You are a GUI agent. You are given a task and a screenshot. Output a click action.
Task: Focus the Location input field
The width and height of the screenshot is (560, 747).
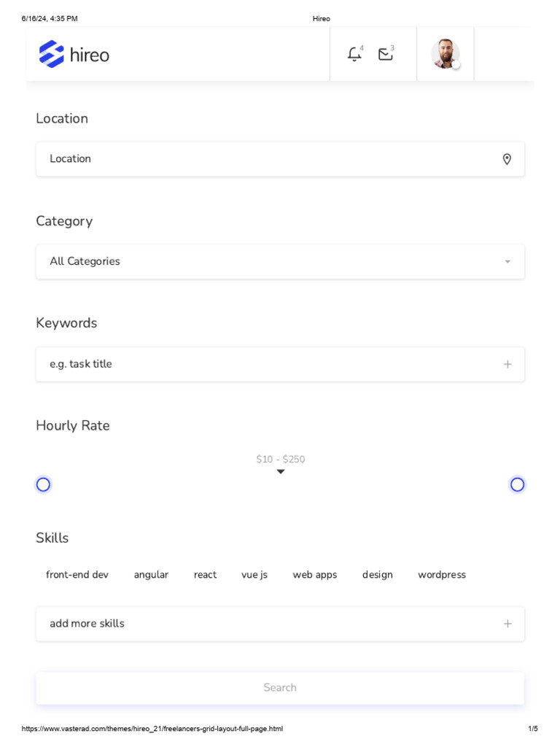click(280, 159)
